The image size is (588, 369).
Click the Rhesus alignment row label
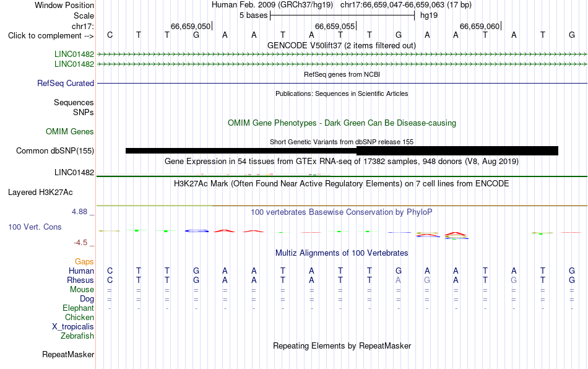coord(80,280)
